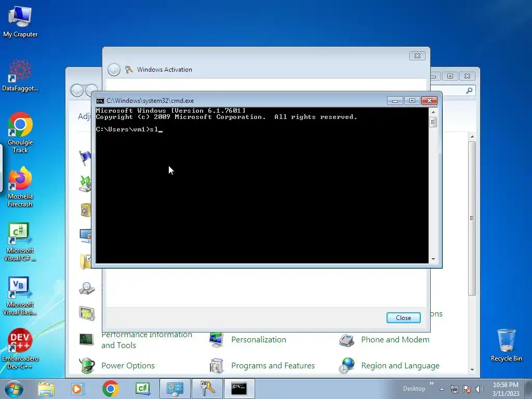Click the Performance Information monitor icon
This screenshot has width=532, height=399.
coord(87,339)
